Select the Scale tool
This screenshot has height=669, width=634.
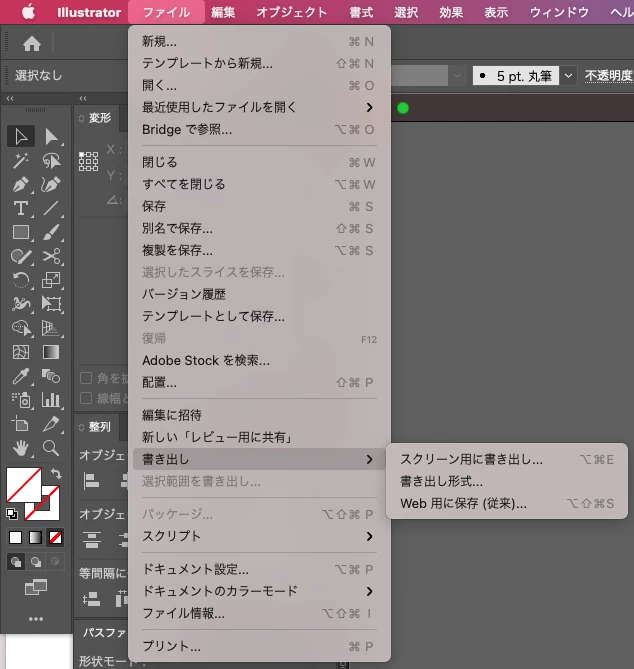click(51, 280)
